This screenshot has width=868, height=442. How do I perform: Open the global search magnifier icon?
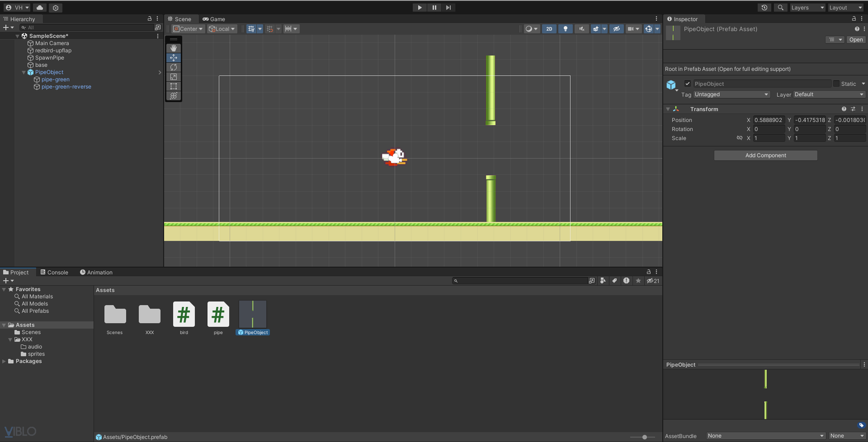coord(781,8)
